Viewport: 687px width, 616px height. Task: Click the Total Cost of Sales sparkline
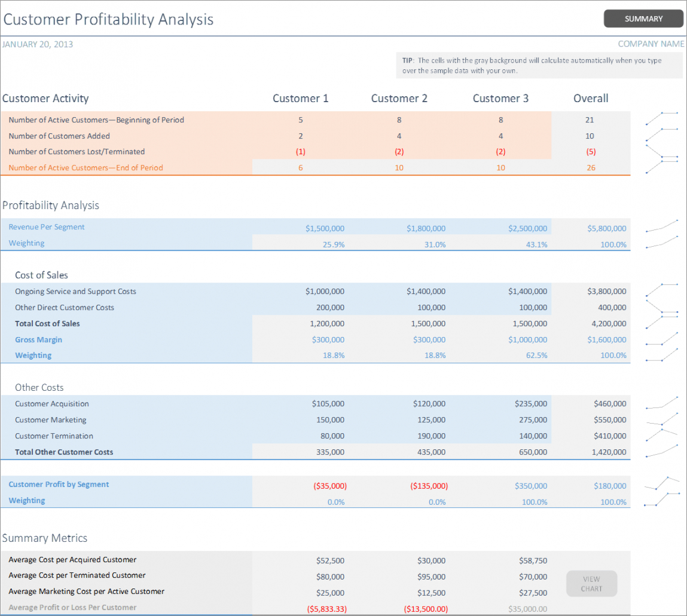pyautogui.click(x=661, y=323)
